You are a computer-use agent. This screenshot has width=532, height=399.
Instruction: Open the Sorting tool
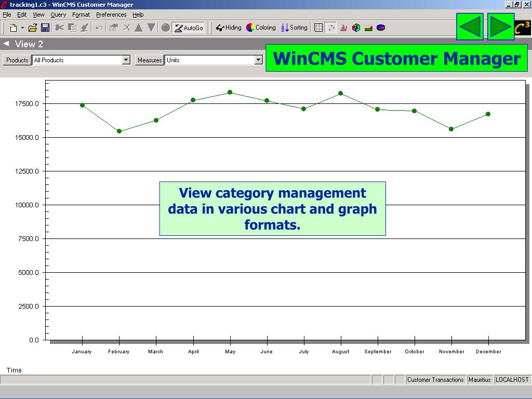tap(294, 28)
